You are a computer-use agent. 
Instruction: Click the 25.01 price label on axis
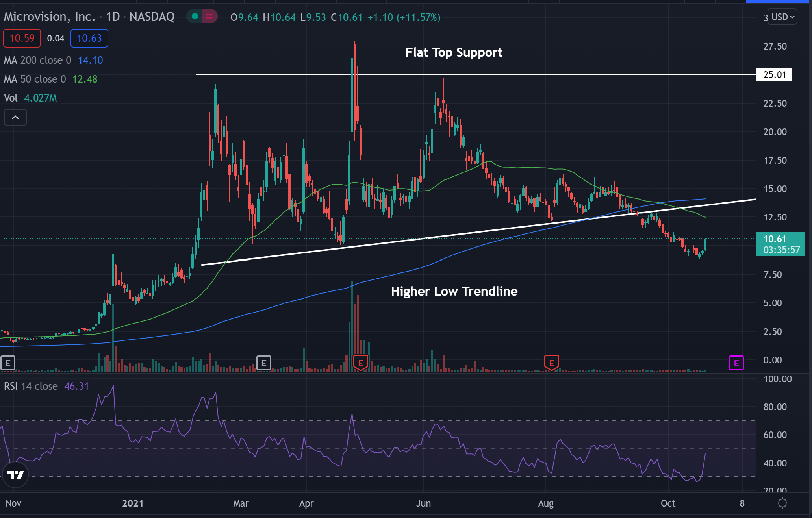tap(774, 74)
